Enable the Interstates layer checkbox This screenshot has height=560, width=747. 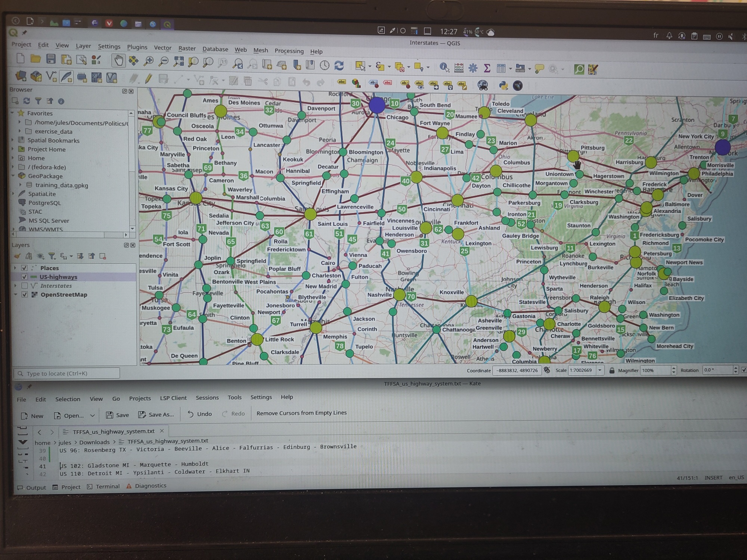pyautogui.click(x=25, y=286)
